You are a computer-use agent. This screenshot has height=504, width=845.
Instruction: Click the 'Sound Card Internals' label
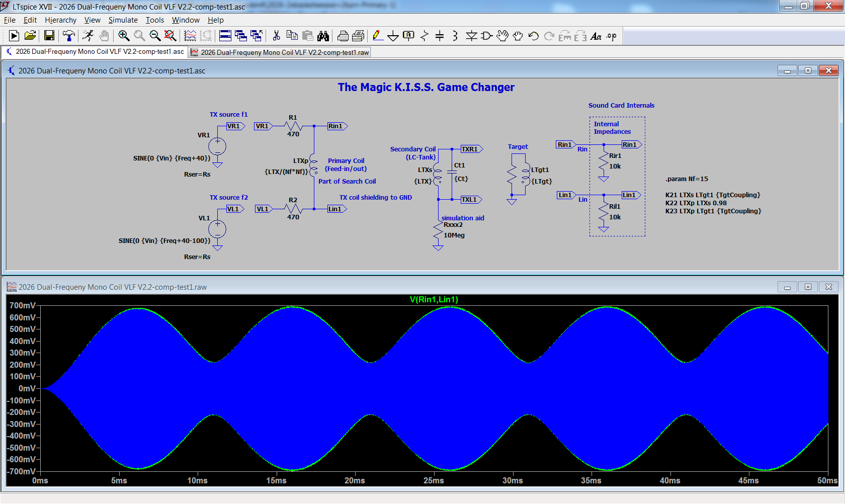tap(621, 105)
